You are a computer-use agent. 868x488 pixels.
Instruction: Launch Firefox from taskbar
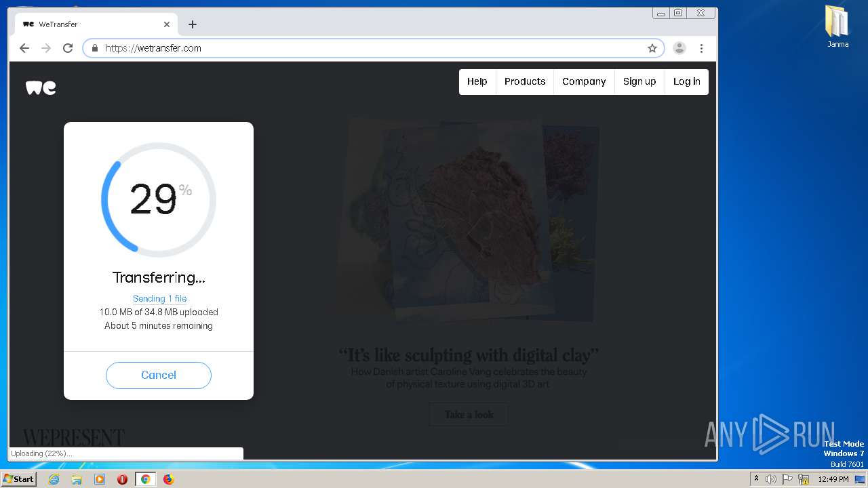pos(168,479)
